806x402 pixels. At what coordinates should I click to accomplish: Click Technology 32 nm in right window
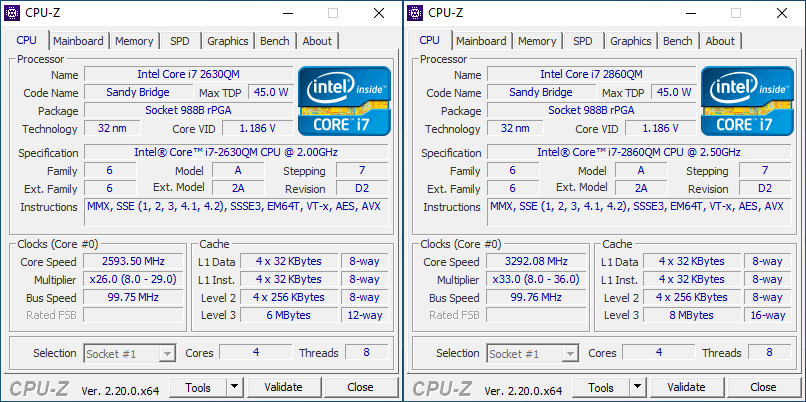[515, 128]
